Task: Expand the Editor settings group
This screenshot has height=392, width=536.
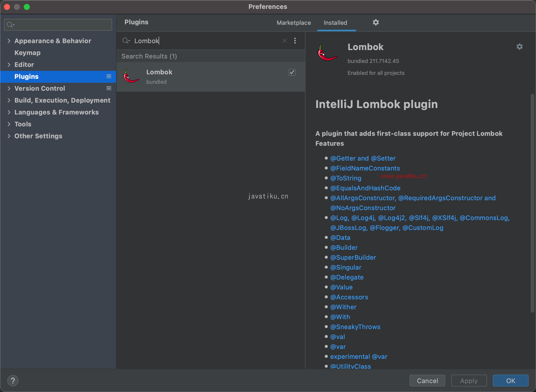Action: [9, 65]
